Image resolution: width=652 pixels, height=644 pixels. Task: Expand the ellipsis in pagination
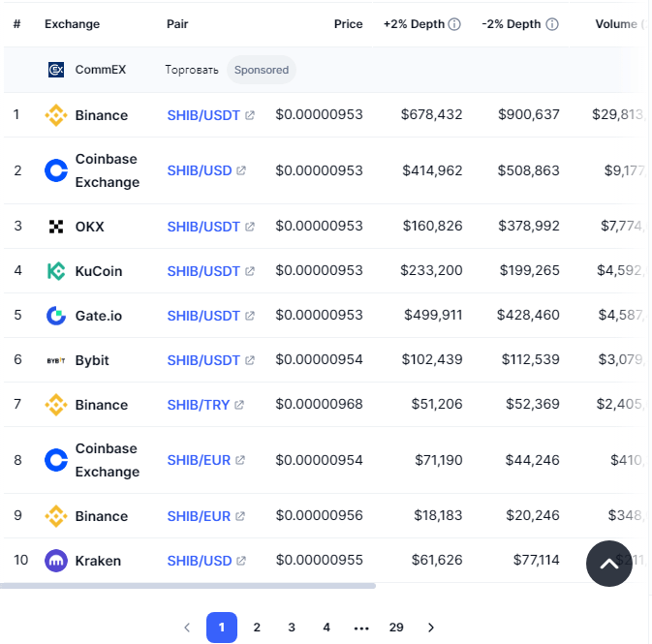[361, 628]
